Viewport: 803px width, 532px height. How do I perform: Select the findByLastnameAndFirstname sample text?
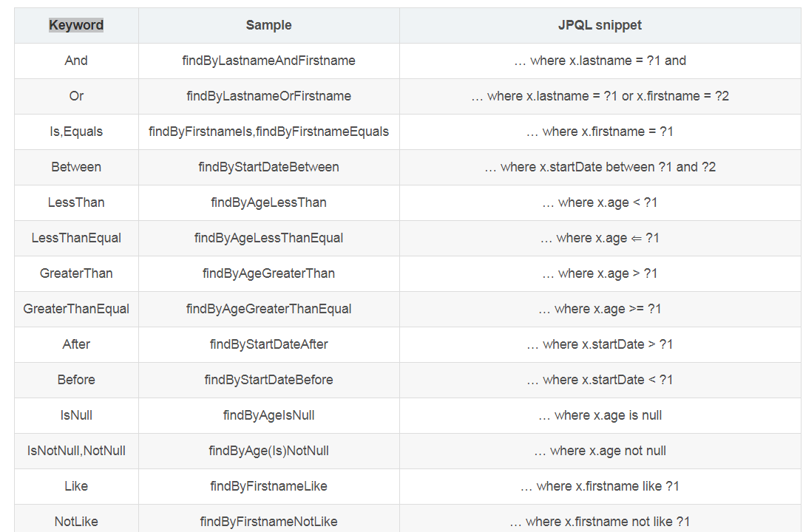(x=268, y=61)
